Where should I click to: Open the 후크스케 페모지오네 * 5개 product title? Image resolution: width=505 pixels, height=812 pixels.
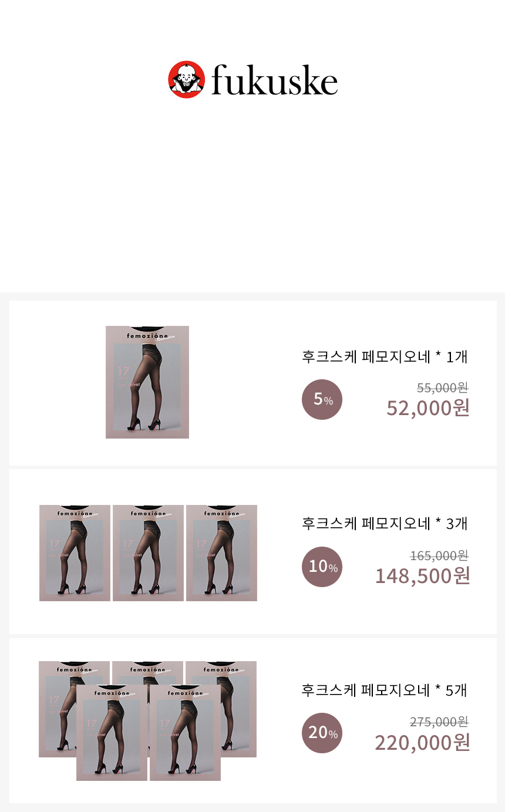pos(385,690)
